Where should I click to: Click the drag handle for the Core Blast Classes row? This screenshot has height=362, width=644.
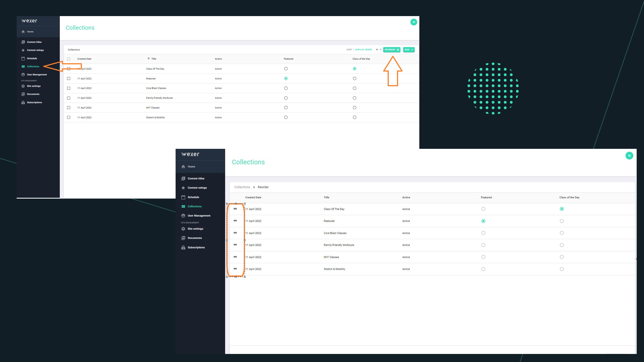235,233
